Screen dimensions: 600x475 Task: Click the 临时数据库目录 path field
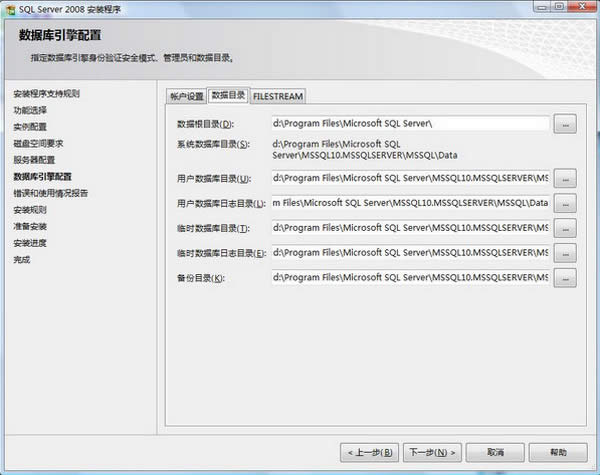click(x=411, y=228)
